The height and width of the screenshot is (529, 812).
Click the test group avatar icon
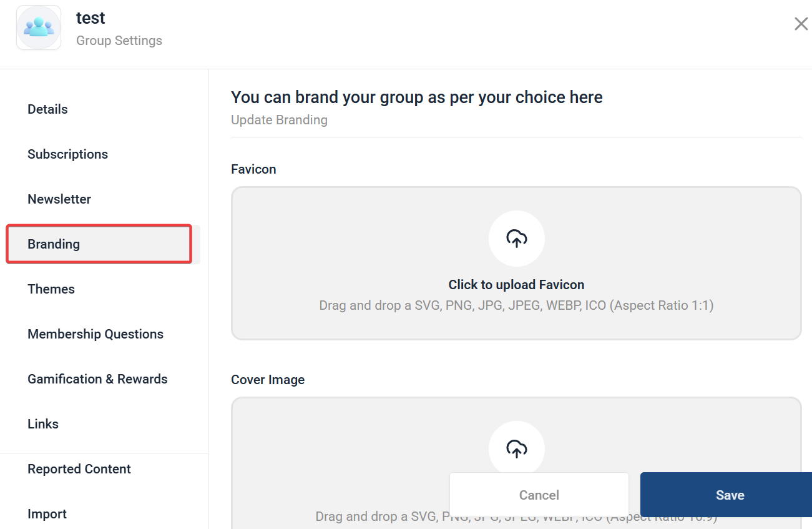pyautogui.click(x=39, y=27)
